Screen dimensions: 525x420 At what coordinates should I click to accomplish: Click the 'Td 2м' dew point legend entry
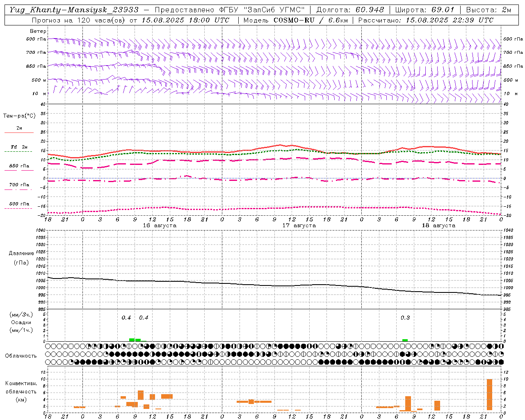point(19,147)
